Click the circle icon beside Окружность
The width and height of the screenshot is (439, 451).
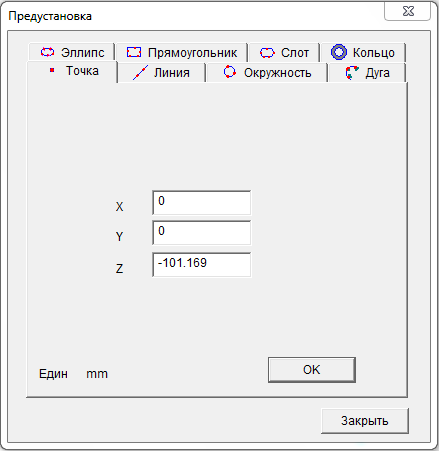click(x=230, y=72)
